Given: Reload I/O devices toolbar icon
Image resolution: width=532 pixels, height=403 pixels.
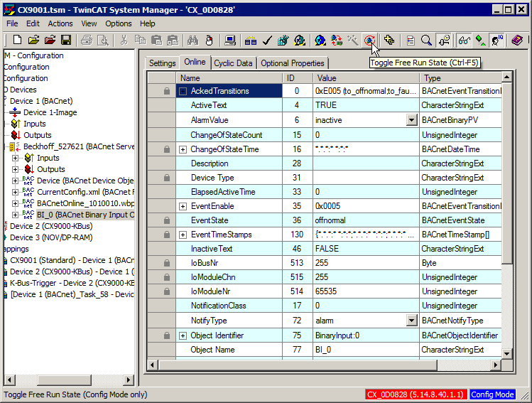Looking at the screenshot, I should tap(337, 41).
